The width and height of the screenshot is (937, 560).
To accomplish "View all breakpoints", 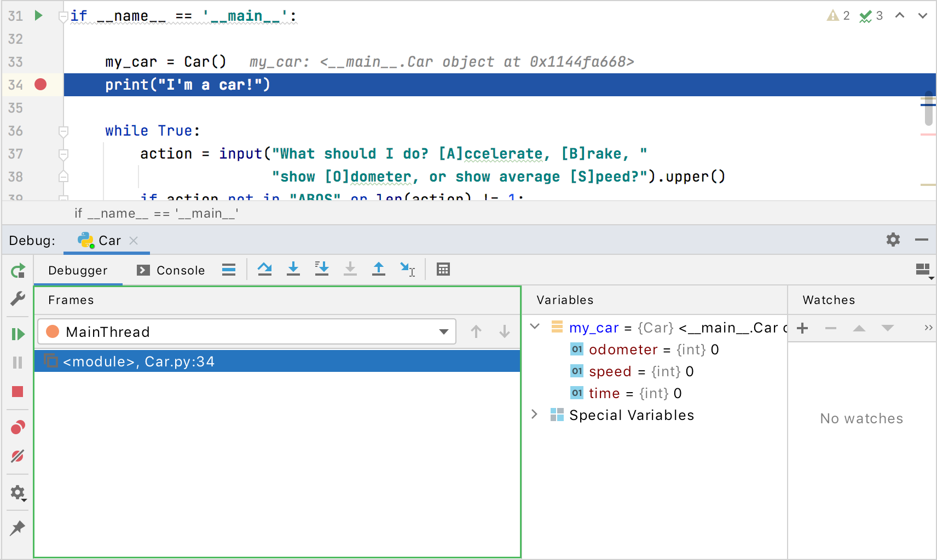I will coord(18,427).
